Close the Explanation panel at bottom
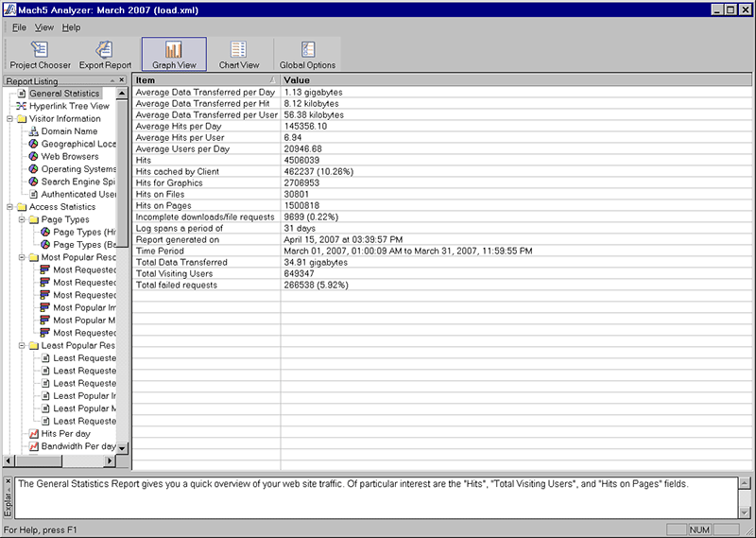 coord(9,481)
